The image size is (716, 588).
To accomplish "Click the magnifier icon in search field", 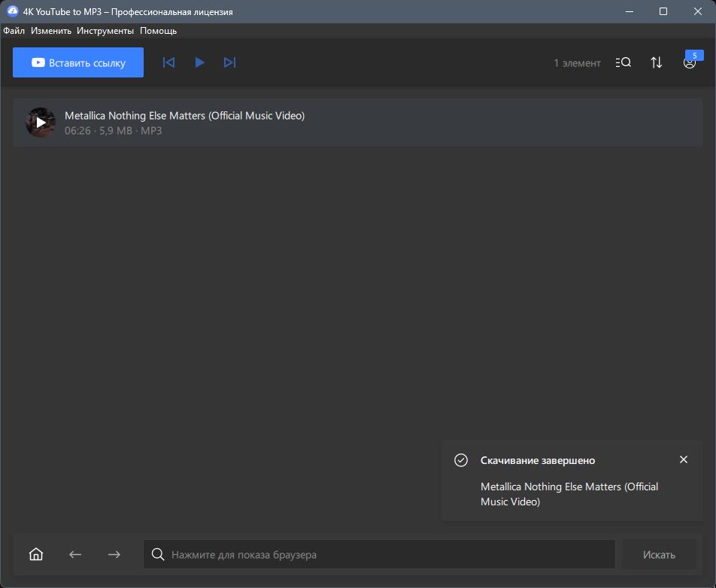I will 158,554.
